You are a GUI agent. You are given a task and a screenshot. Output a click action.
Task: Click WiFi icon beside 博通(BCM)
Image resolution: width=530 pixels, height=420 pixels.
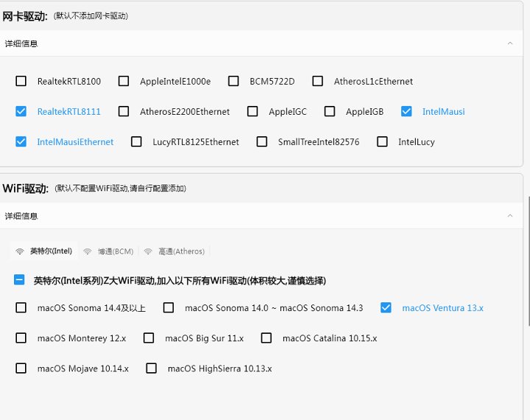pyautogui.click(x=88, y=252)
